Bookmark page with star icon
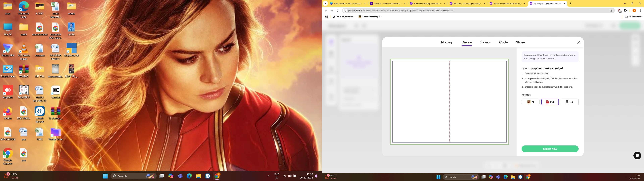The width and height of the screenshot is (644, 181). 610,11
